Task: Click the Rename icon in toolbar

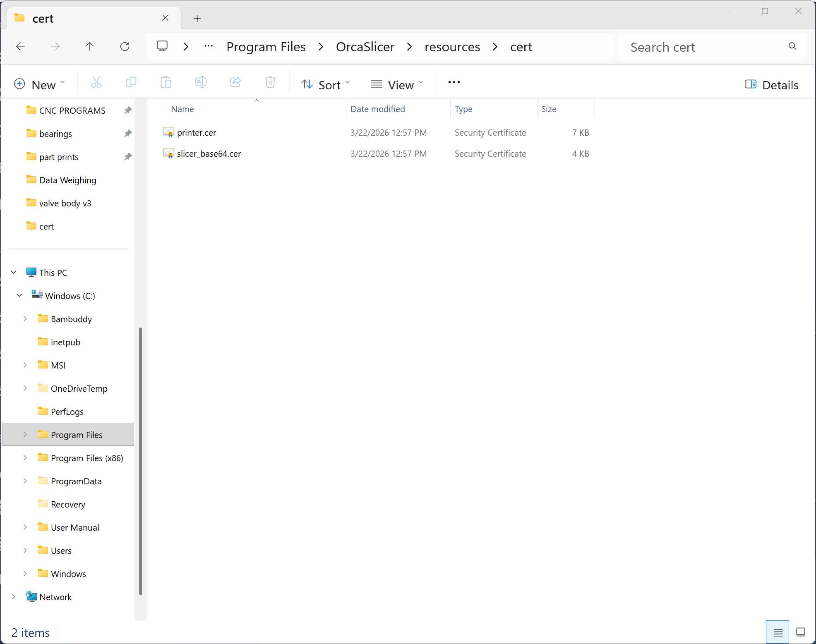Action: tap(201, 82)
